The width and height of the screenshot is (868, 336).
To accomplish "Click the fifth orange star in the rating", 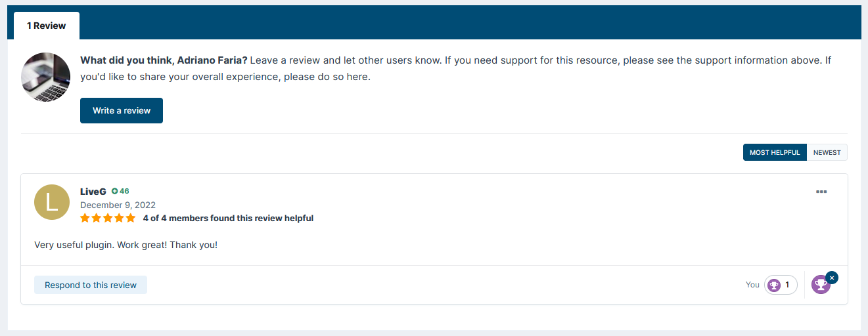I will click(x=130, y=218).
